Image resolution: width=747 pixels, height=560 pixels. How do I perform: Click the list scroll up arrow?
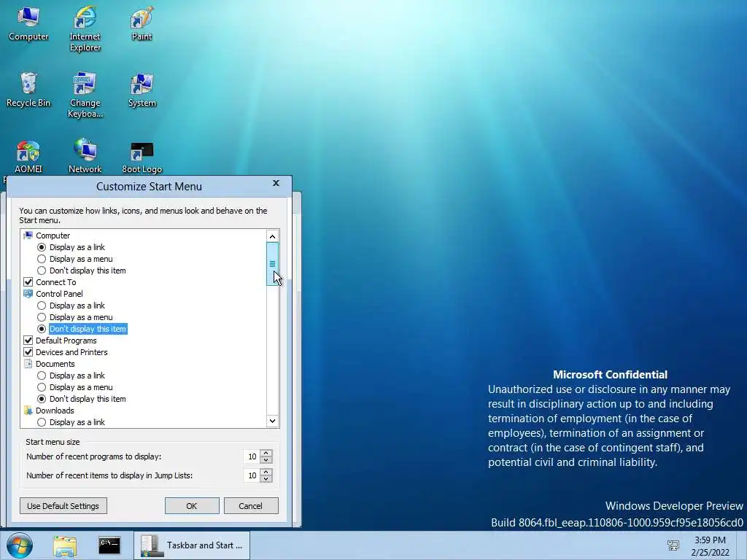[x=273, y=236]
